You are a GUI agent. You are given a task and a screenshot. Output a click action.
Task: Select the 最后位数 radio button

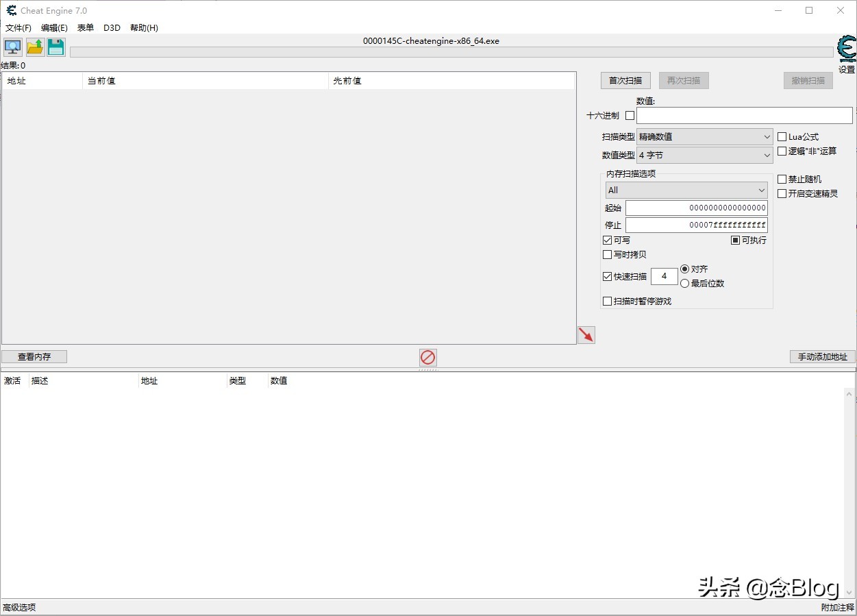click(x=684, y=284)
